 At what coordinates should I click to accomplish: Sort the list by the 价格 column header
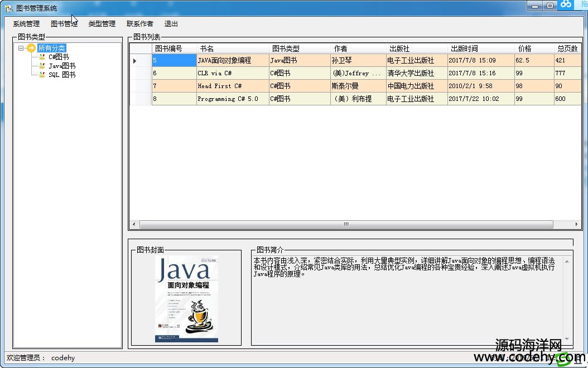tap(524, 49)
